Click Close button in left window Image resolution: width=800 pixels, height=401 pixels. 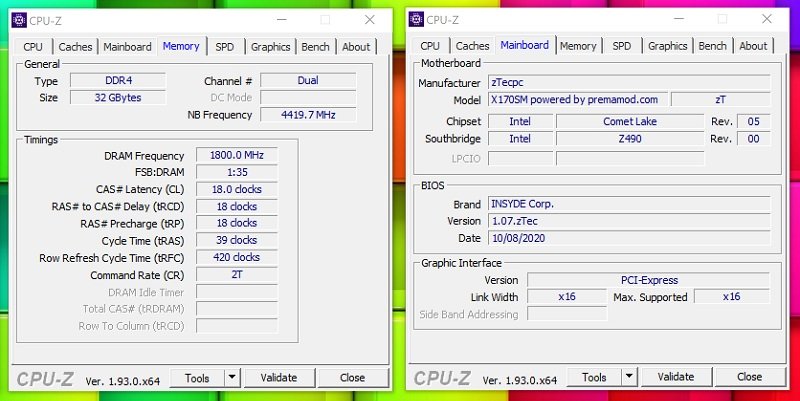[353, 378]
